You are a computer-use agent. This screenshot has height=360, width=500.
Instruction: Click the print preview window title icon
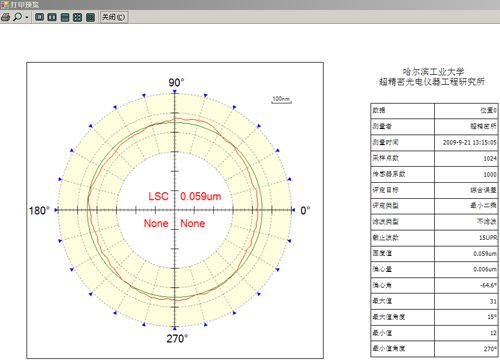click(x=5, y=4)
